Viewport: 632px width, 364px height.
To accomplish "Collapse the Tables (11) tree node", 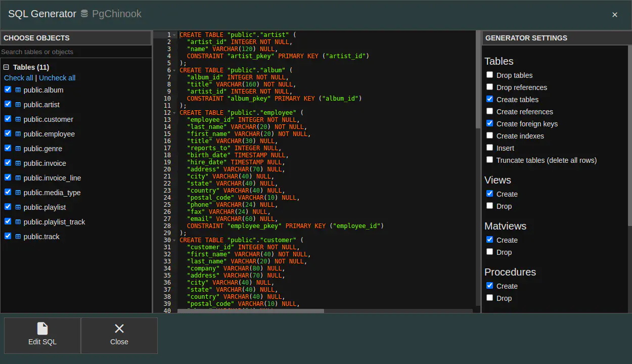I will click(7, 67).
